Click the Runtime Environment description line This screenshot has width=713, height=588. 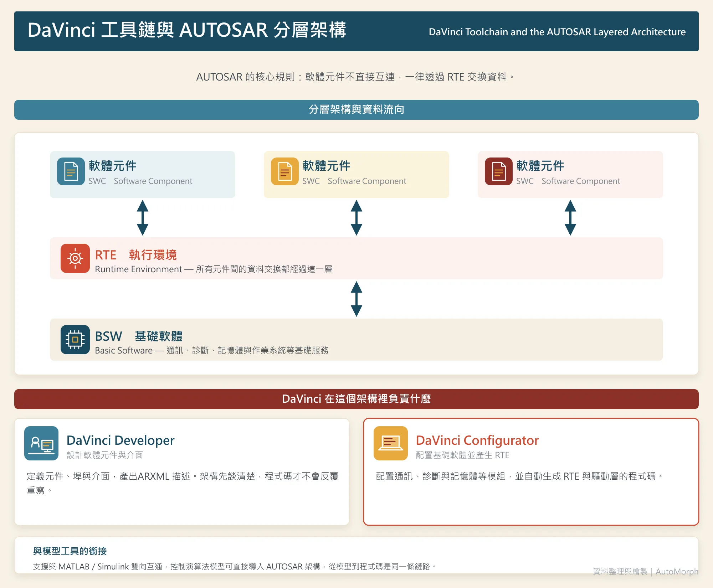[214, 269]
